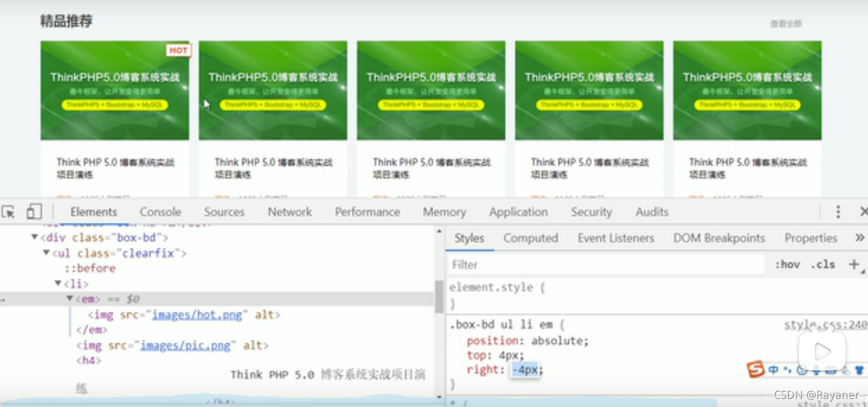
Task: Click the second ThinkPHP5.0 course thumbnail
Action: [x=273, y=90]
